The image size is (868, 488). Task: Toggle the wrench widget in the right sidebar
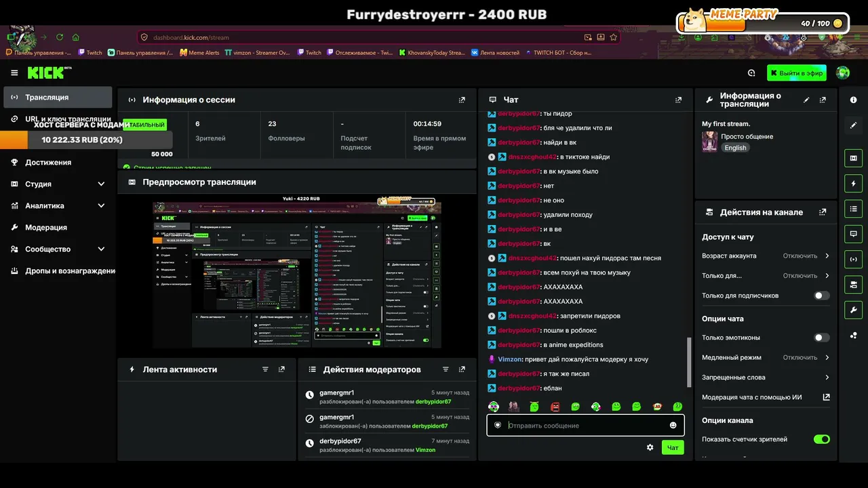[x=853, y=310]
